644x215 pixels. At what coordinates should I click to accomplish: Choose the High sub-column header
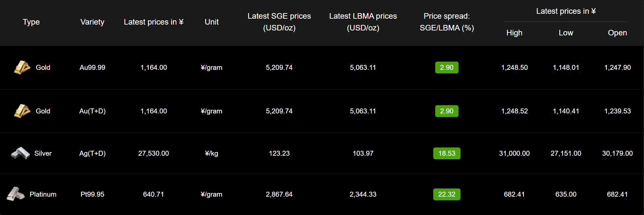tap(514, 33)
